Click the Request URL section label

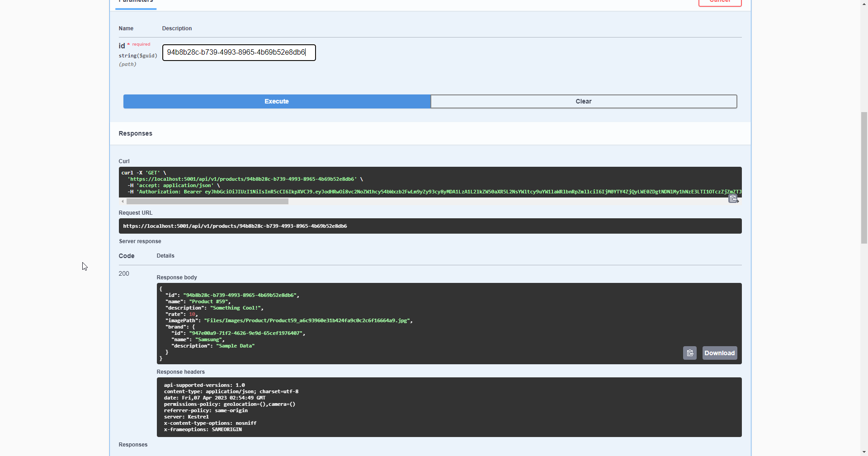tap(136, 213)
